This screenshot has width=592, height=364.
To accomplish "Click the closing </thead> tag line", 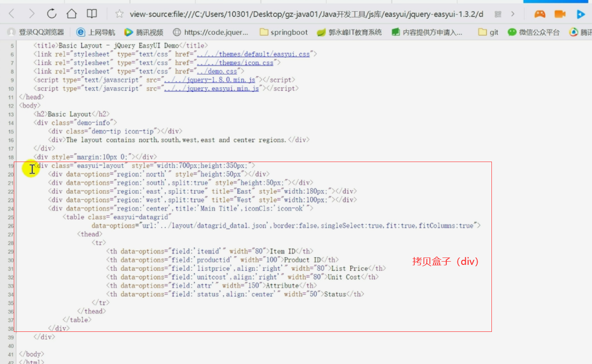I will coord(91,311).
